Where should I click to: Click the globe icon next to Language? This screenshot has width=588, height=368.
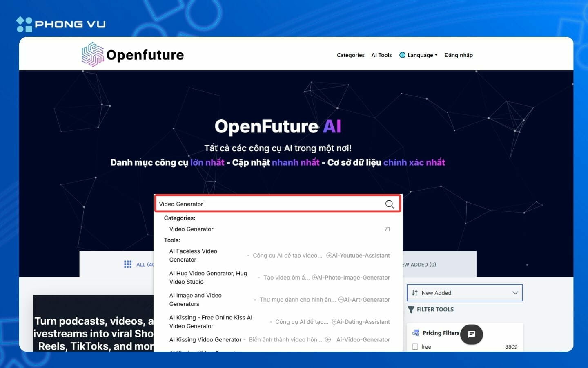pyautogui.click(x=402, y=55)
